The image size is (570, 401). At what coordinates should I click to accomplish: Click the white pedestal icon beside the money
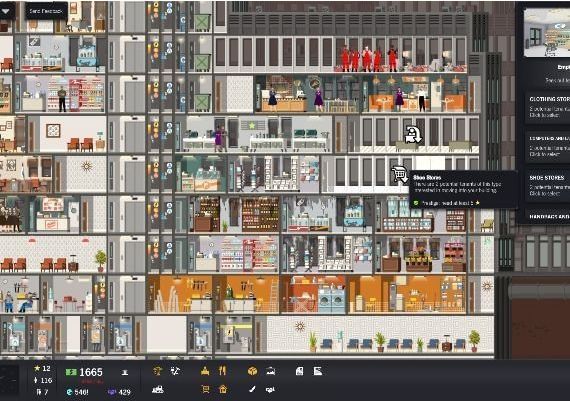point(125,372)
